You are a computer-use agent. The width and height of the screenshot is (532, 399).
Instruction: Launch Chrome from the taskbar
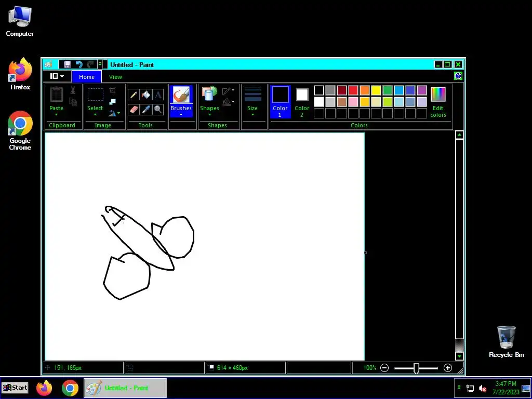(x=70, y=388)
